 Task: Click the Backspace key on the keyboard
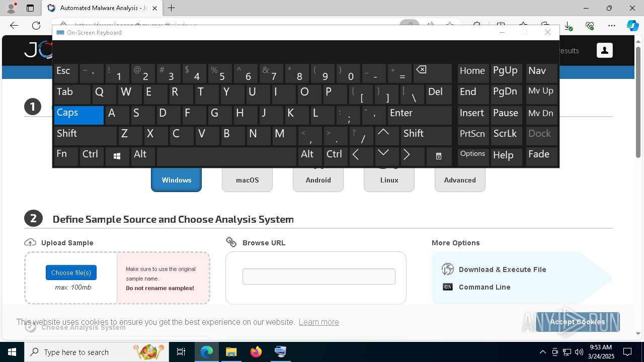click(x=432, y=73)
